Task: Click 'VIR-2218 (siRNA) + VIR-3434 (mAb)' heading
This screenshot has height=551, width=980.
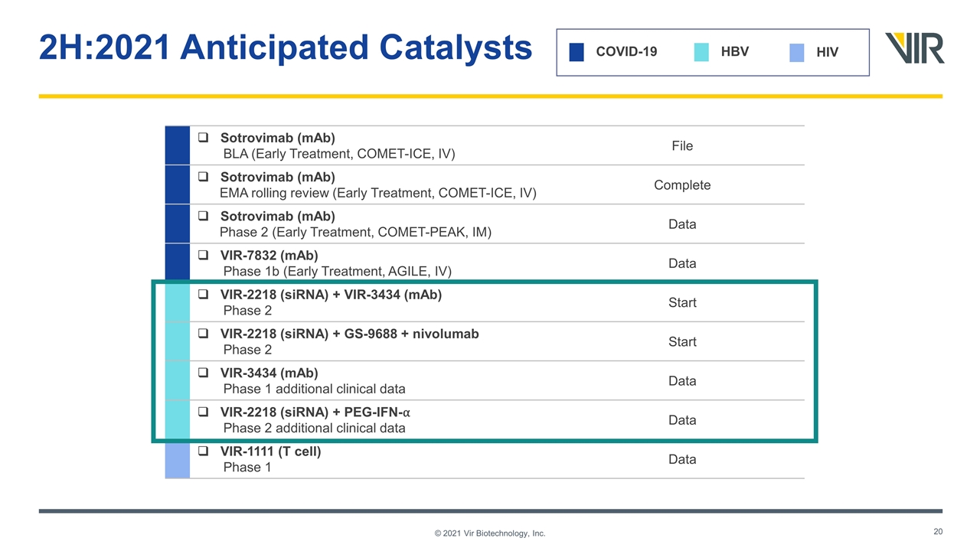Action: click(331, 295)
